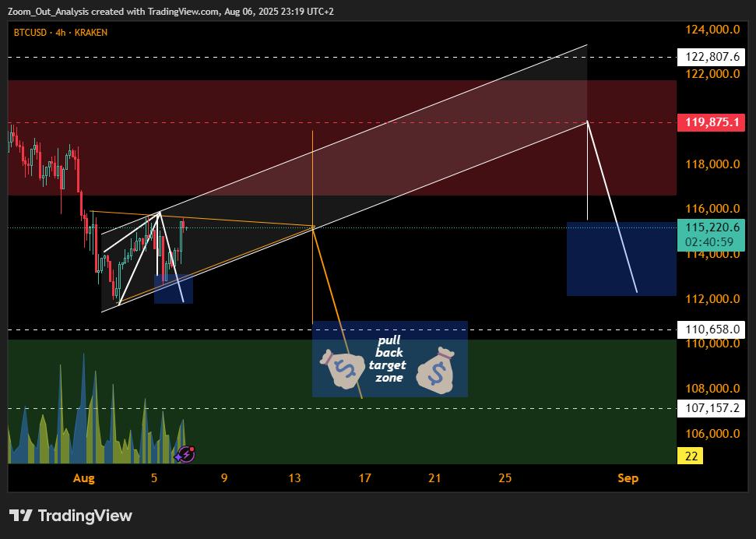
Task: Click the TradingView logo at bottom
Action: tap(70, 516)
